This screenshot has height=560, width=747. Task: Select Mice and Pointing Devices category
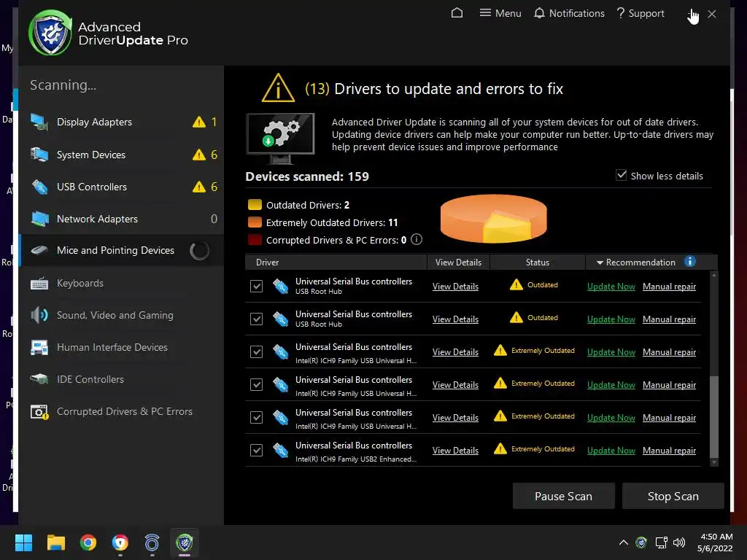pyautogui.click(x=122, y=251)
